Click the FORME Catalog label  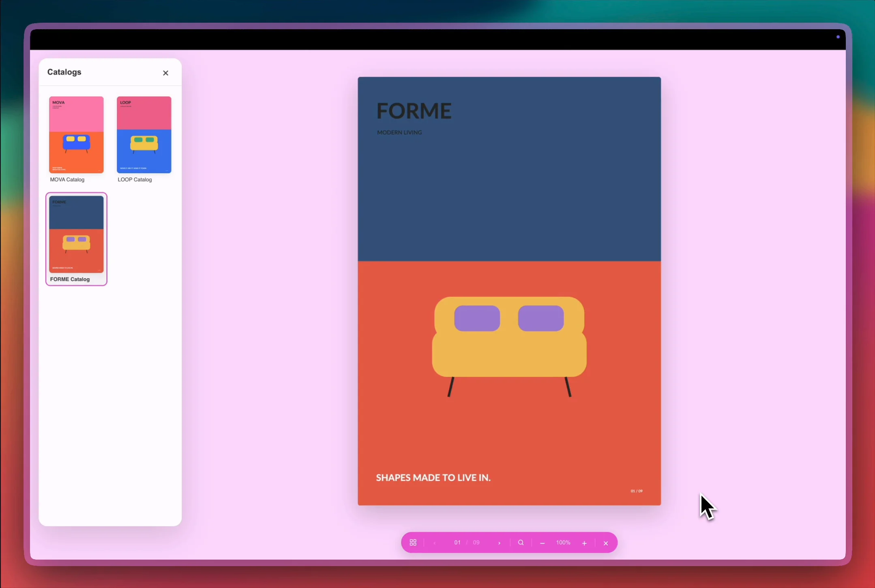click(x=70, y=279)
